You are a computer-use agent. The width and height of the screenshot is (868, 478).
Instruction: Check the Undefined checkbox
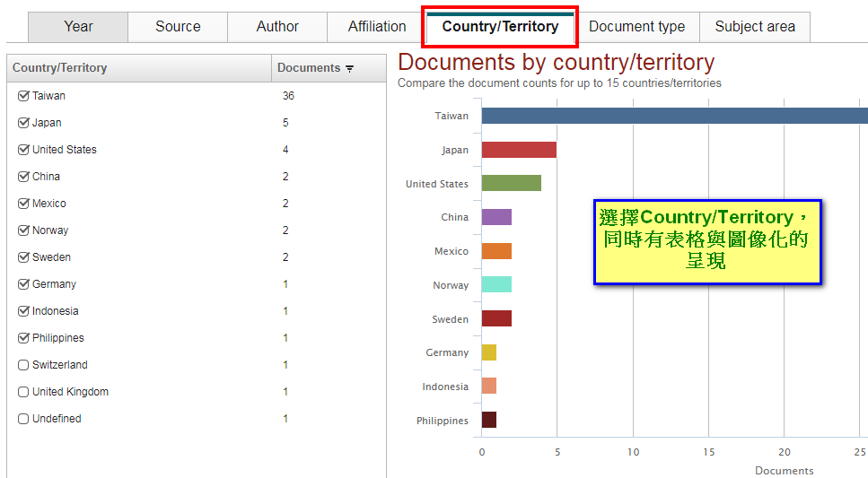23,419
